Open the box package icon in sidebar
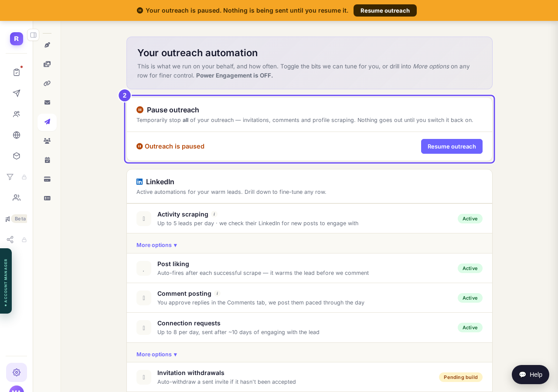The width and height of the screenshot is (558, 392). click(x=17, y=156)
